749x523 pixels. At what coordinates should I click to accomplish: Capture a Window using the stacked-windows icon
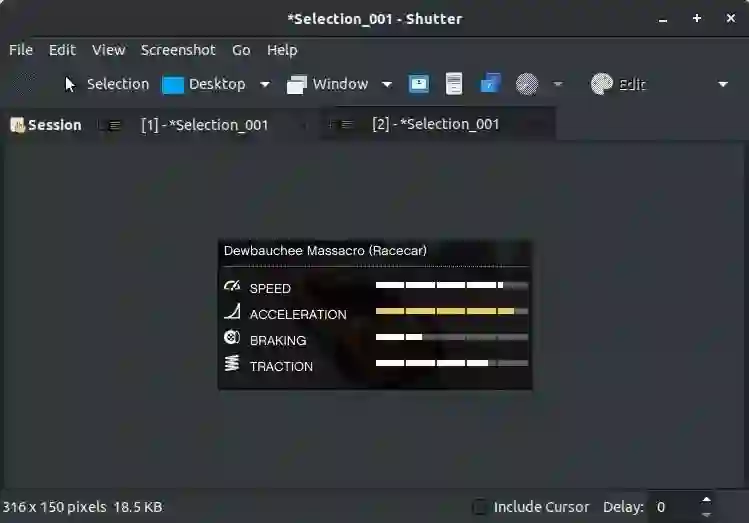click(x=297, y=85)
